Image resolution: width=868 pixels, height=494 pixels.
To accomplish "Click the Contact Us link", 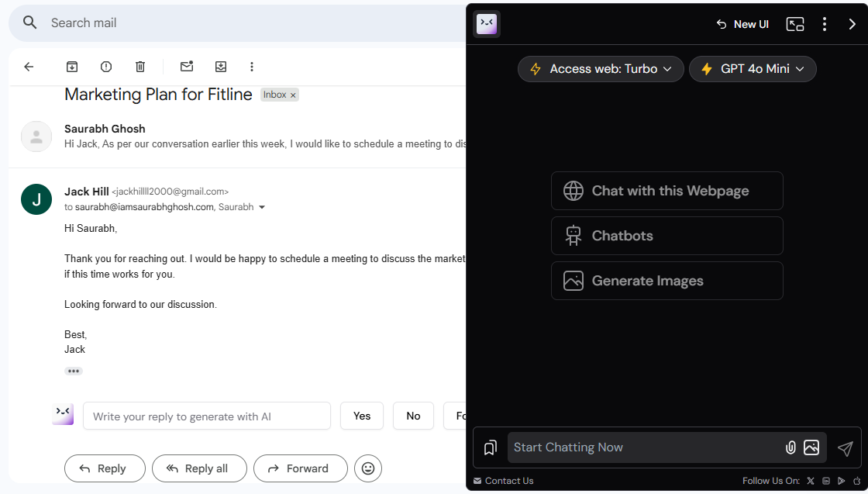I will 504,481.
